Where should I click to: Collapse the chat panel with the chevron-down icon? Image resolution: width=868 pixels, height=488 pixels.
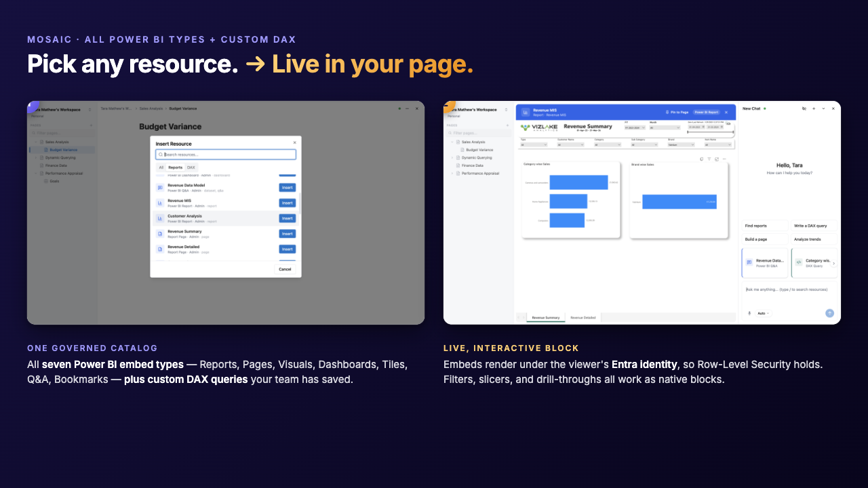coord(823,108)
